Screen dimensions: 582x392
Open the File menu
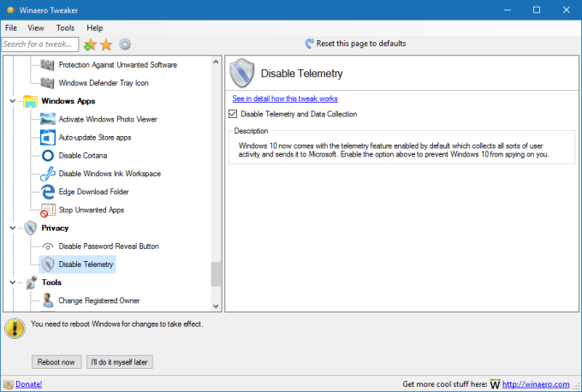click(x=11, y=28)
